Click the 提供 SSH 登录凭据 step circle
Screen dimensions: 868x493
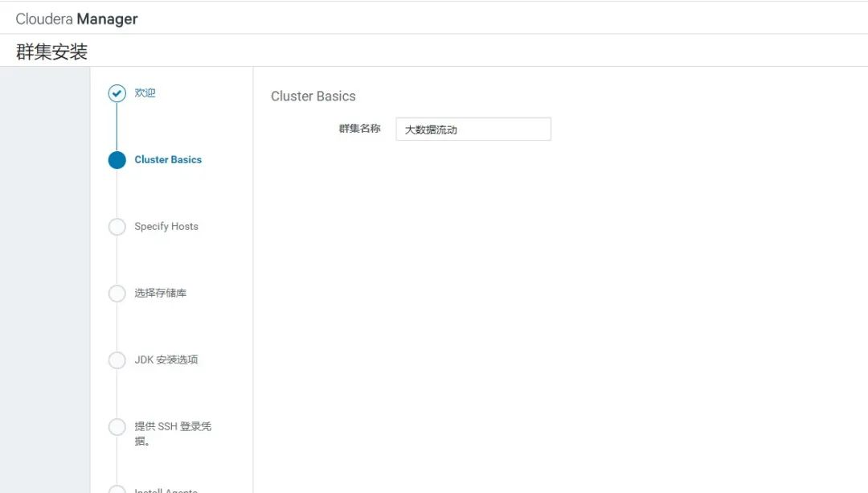tap(117, 427)
